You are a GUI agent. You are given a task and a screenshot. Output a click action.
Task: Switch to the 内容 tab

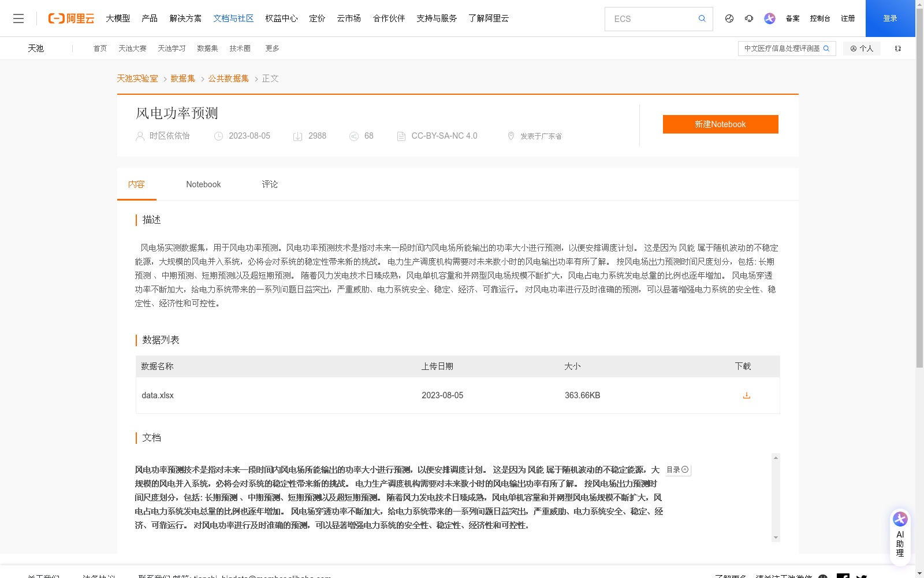tap(137, 184)
